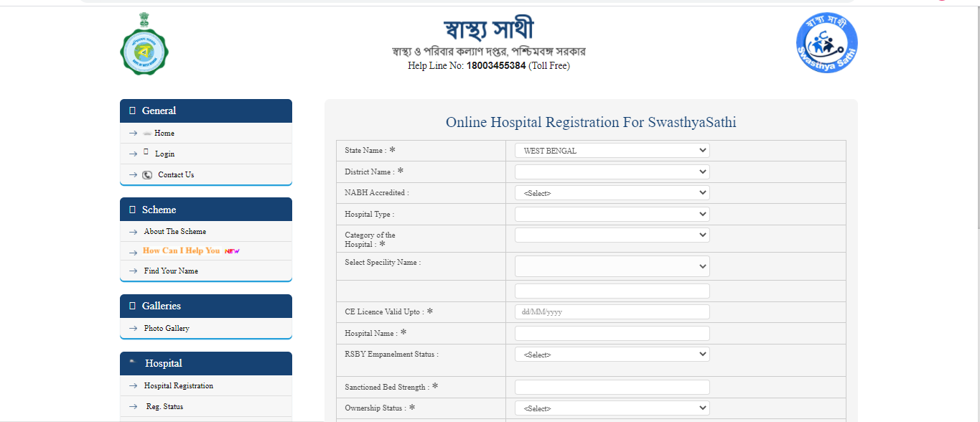Open How Can I Help You link
This screenshot has width=980, height=422.
tap(181, 250)
